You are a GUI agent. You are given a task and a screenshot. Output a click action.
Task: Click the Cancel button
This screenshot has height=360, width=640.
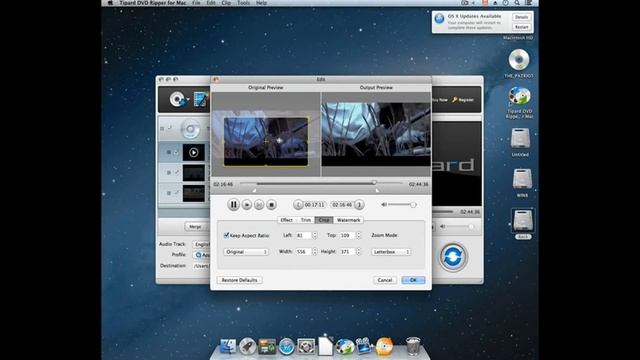[x=385, y=280]
